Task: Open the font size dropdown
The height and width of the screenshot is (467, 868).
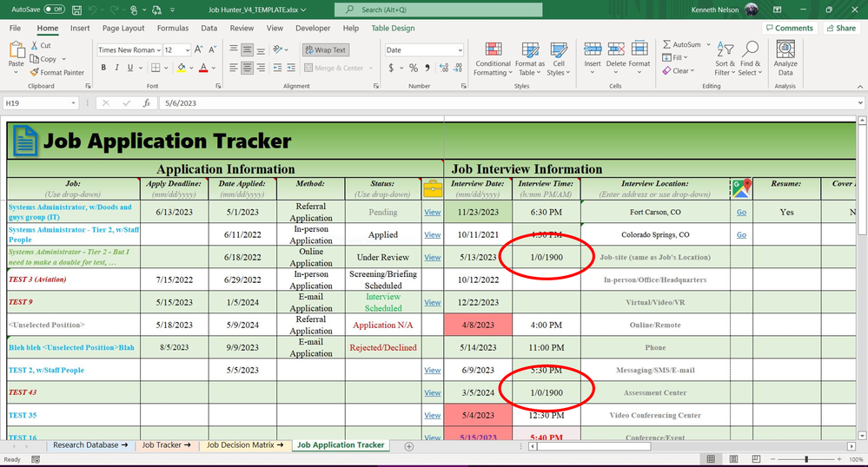Action: pyautogui.click(x=188, y=49)
